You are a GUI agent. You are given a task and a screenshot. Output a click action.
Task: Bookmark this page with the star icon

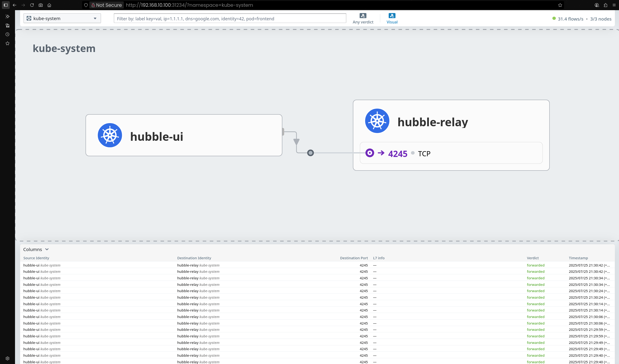click(x=560, y=5)
